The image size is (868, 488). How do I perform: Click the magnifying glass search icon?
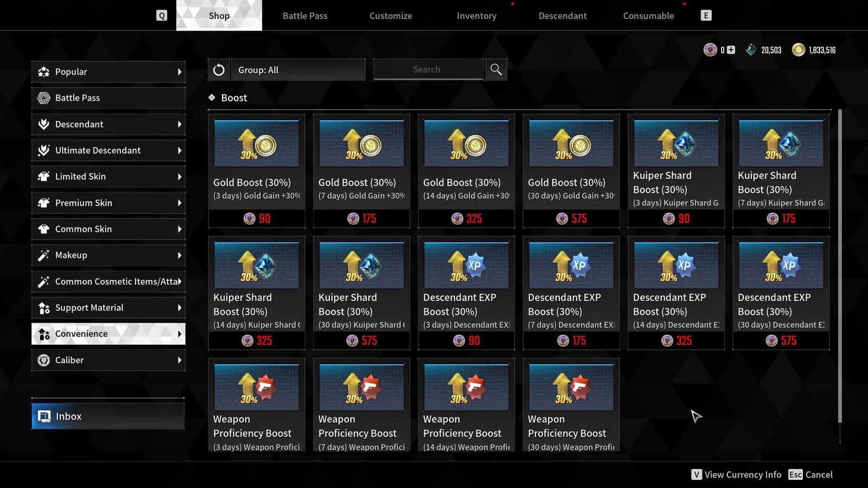click(496, 69)
